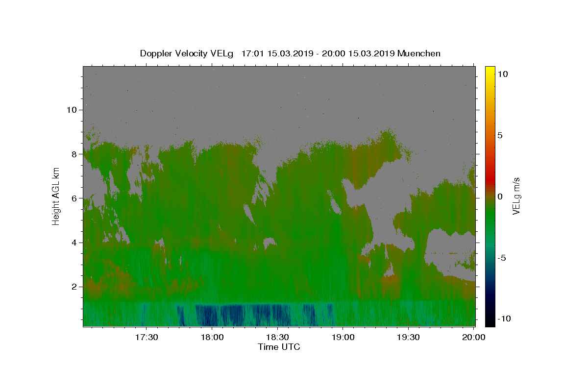The image size is (588, 392).
Task: Click the plot title 'Doppler Velocity VELg'
Action: point(187,53)
